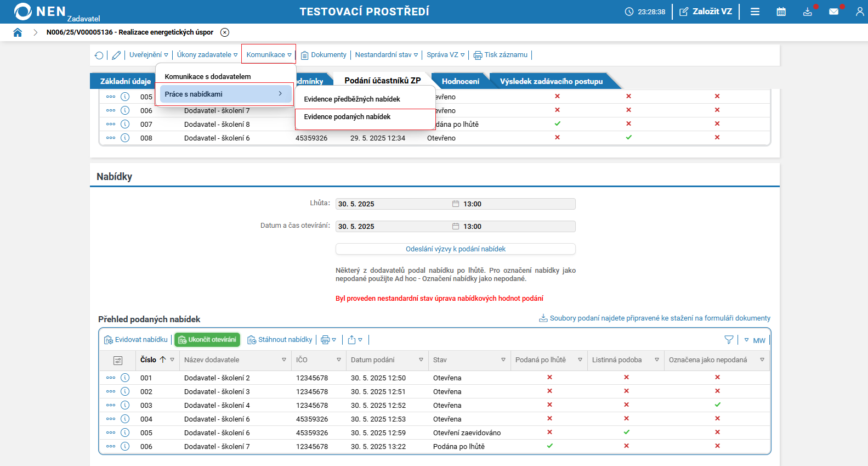Click the filter funnel icon in offers table
This screenshot has height=466, width=868.
[729, 340]
